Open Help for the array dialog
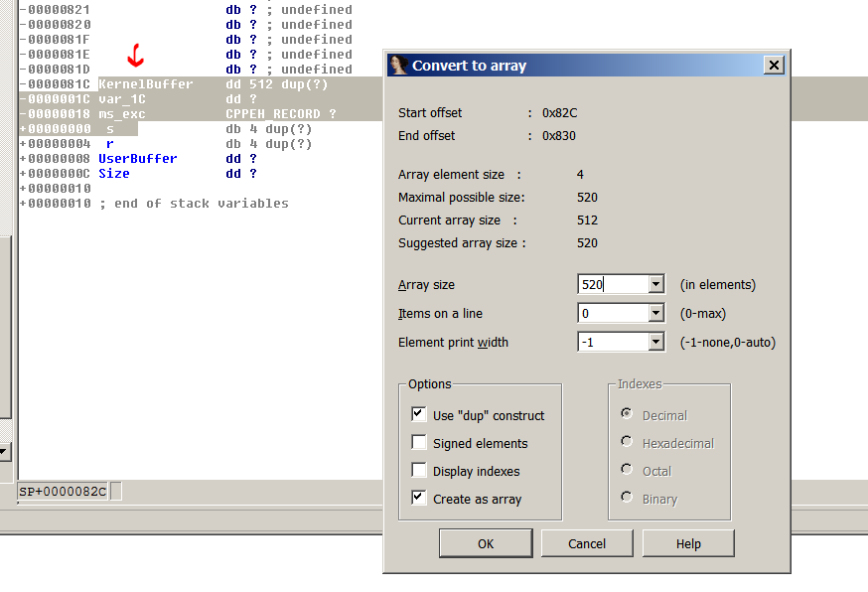 688,543
